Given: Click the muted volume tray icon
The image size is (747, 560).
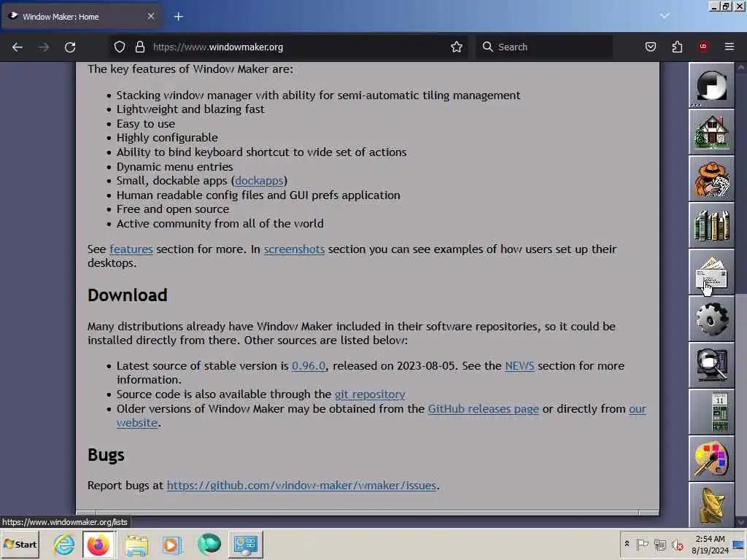Looking at the screenshot, I should 678,544.
